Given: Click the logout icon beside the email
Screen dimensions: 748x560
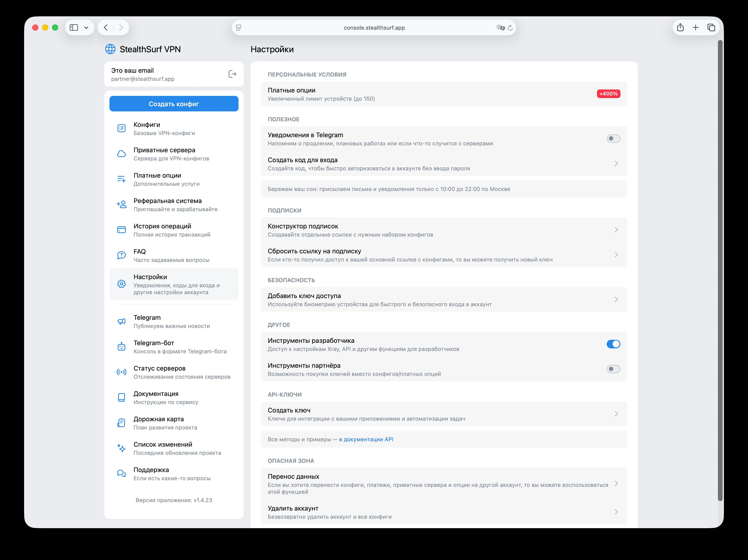Looking at the screenshot, I should point(232,74).
